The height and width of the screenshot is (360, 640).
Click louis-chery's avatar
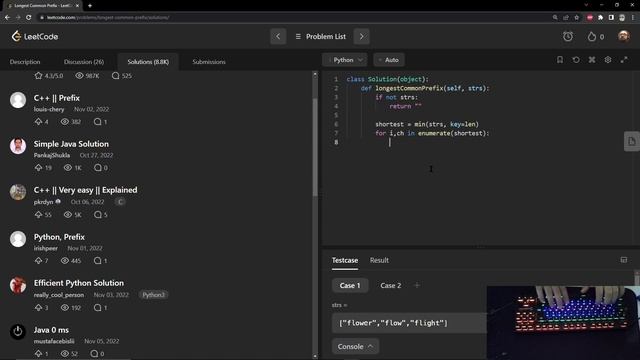click(x=18, y=100)
